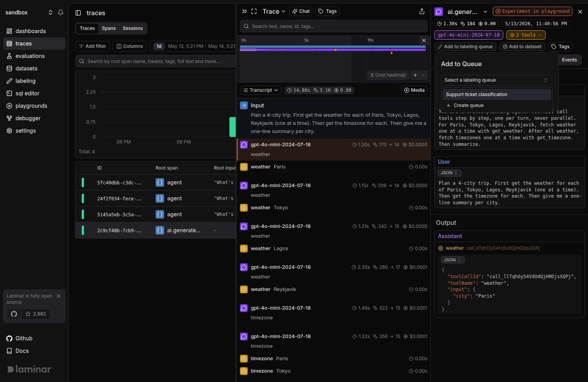The width and height of the screenshot is (588, 382).
Task: Click the fullscreen expand icon next to Trace
Action: point(254,11)
